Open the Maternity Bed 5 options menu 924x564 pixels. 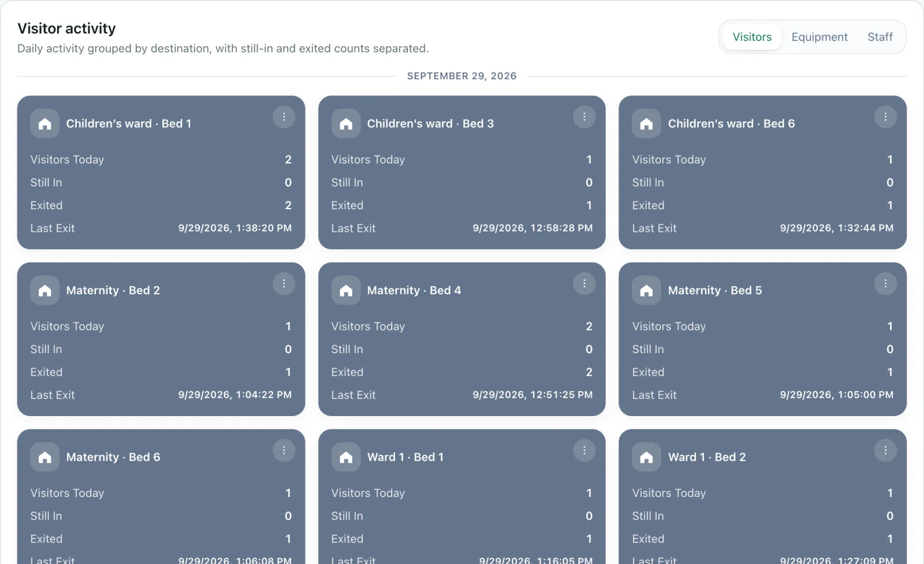(885, 284)
